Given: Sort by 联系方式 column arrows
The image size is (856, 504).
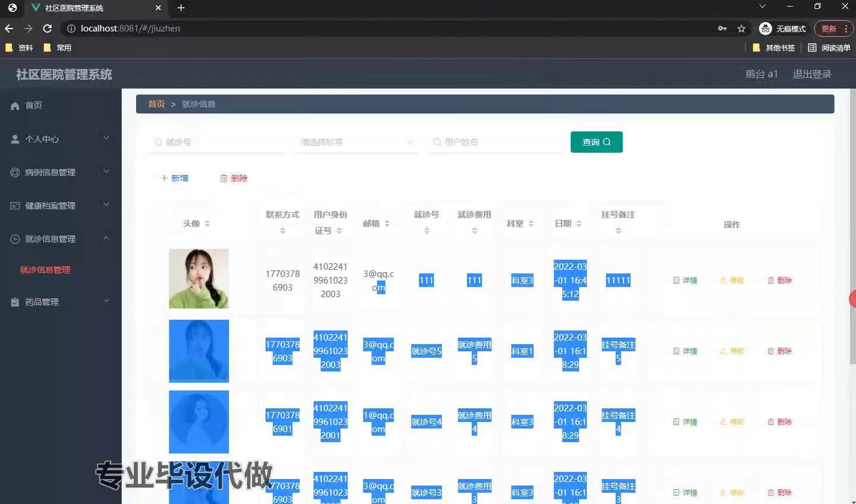Looking at the screenshot, I should (x=282, y=231).
